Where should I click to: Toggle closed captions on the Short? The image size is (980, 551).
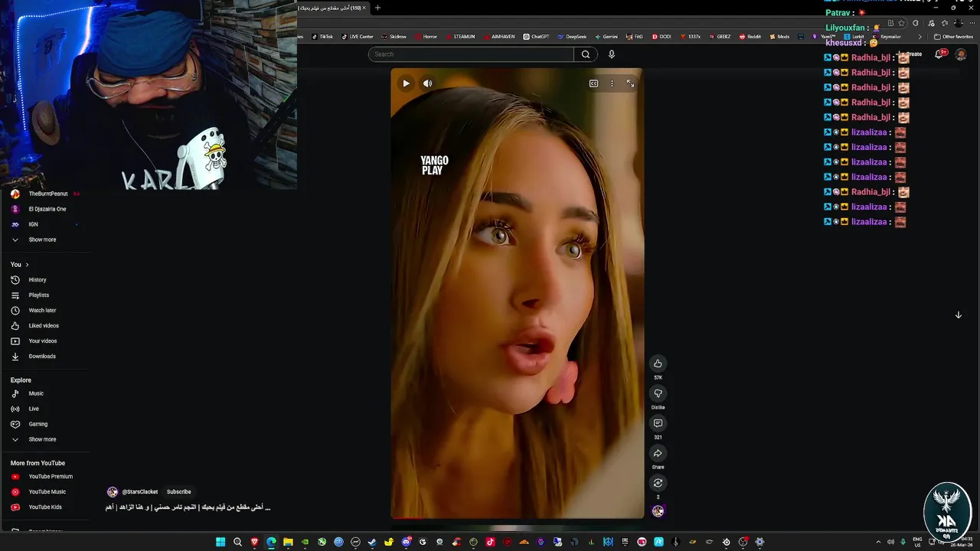593,83
